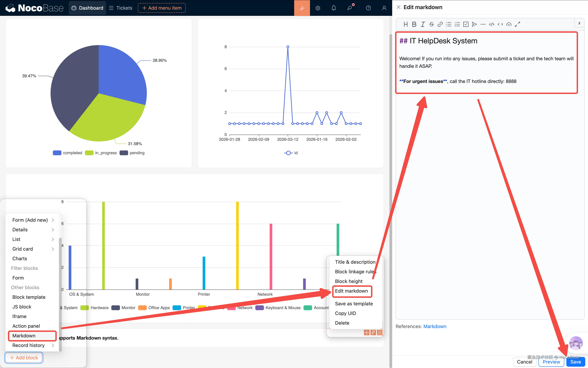Click the heading H icon
Screen dimensions: 588x368
tap(406, 24)
